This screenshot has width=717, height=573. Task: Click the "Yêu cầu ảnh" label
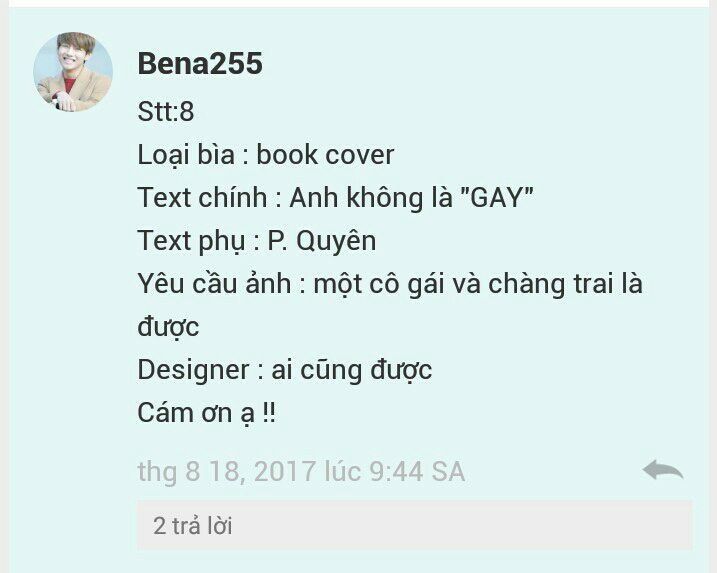click(x=214, y=284)
